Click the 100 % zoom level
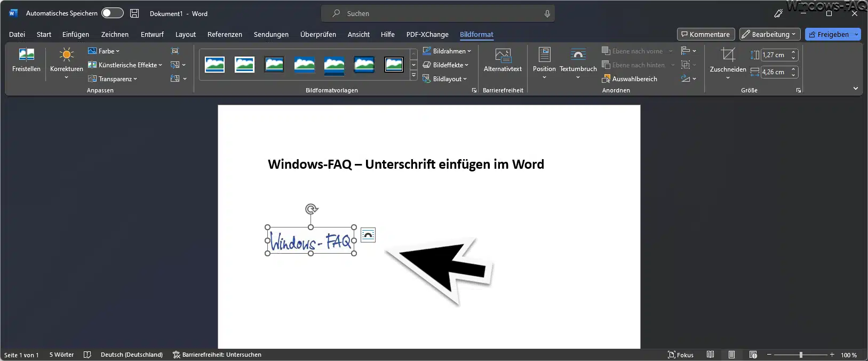The height and width of the screenshot is (361, 868). [x=849, y=355]
